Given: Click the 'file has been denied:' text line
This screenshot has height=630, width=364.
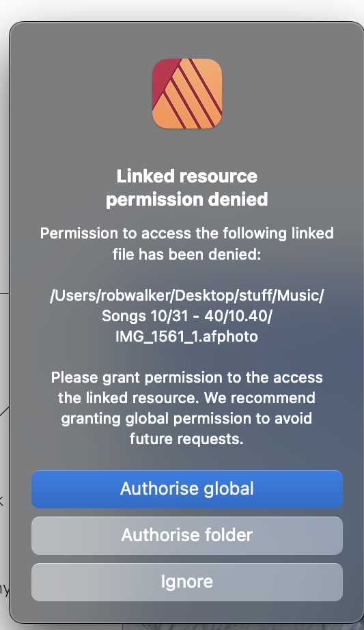Looking at the screenshot, I should click(x=187, y=254).
